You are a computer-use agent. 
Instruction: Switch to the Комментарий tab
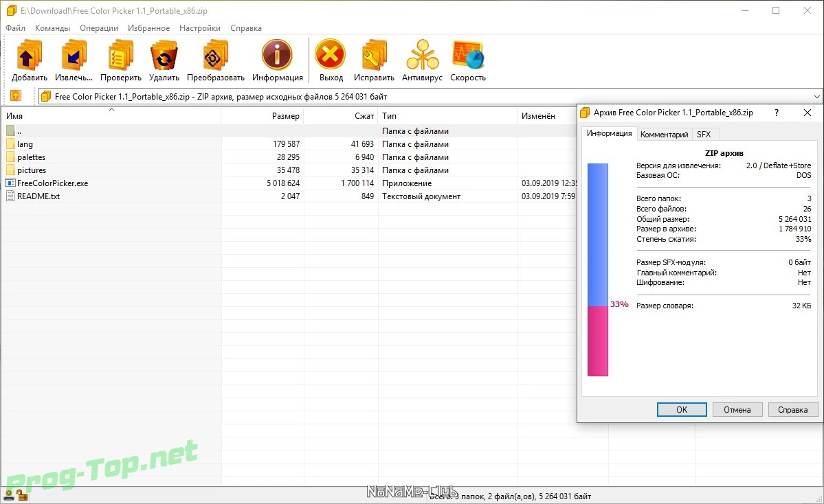coord(665,135)
